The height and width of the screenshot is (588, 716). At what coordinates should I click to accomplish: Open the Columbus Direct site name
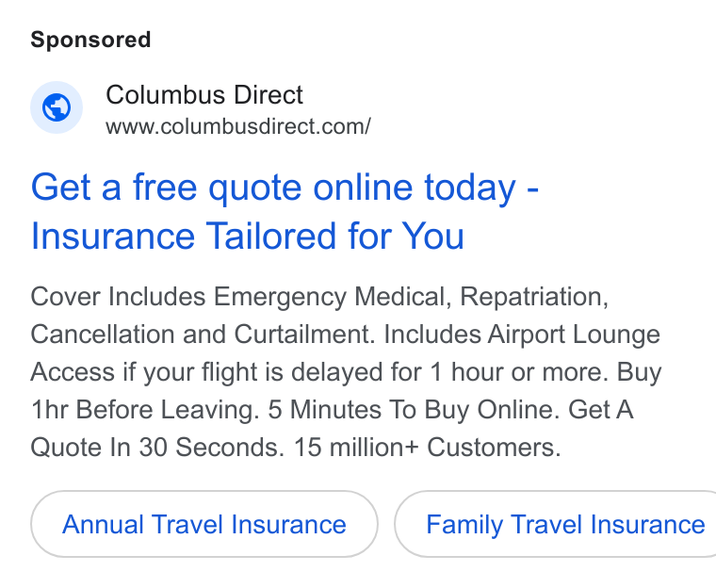click(204, 95)
